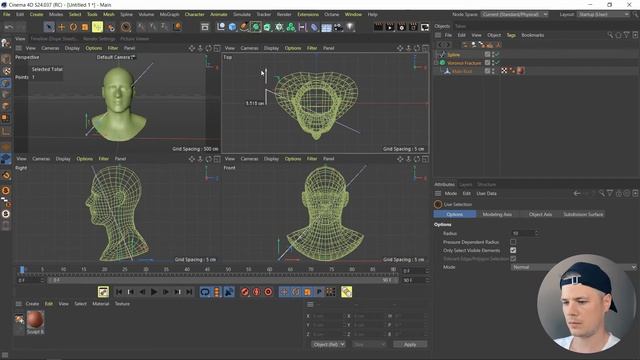Image resolution: width=640 pixels, height=360 pixels.
Task: Open the Octane menu
Action: point(331,14)
